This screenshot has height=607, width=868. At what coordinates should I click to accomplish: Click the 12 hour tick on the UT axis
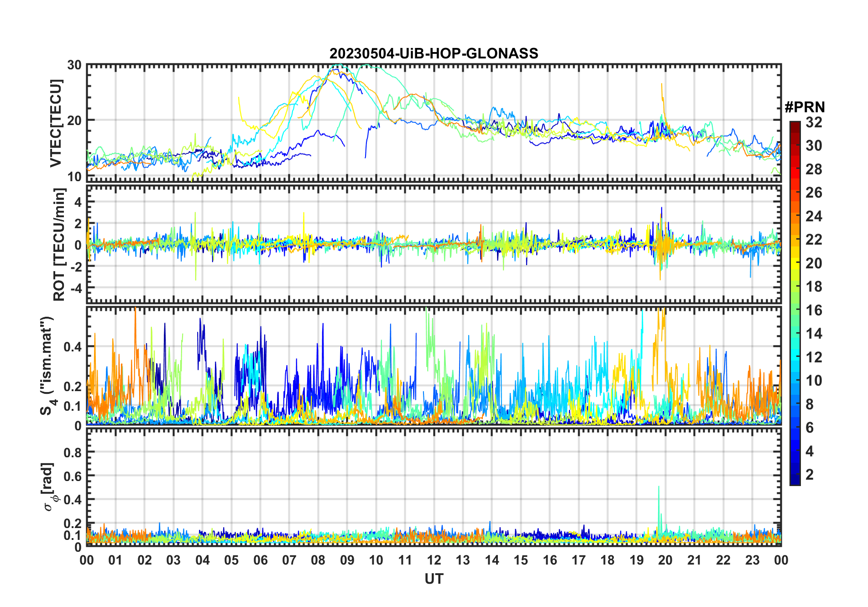[434, 560]
